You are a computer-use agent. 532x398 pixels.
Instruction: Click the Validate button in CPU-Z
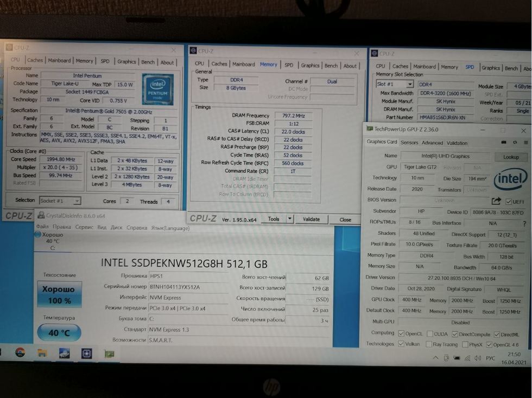(311, 219)
